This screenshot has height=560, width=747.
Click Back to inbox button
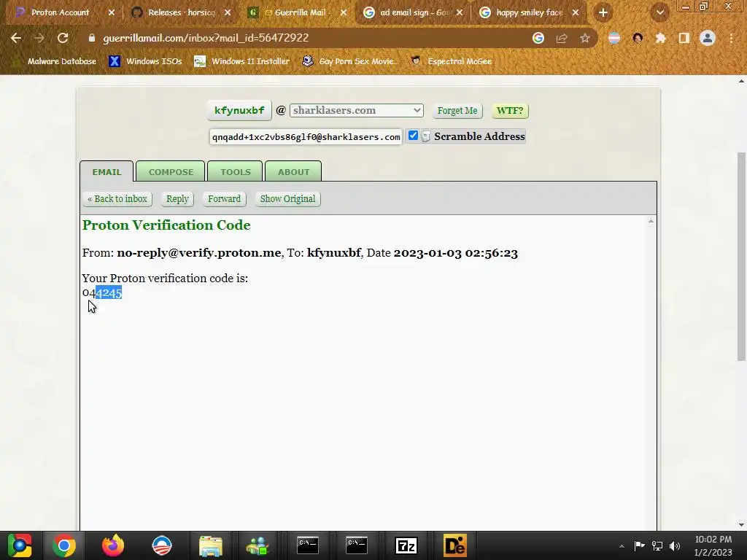[117, 199]
